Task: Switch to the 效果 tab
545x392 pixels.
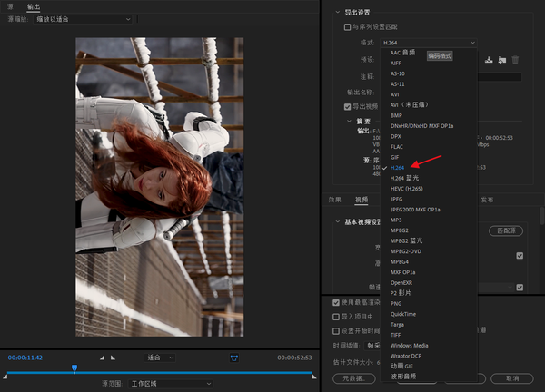Action: (x=335, y=200)
